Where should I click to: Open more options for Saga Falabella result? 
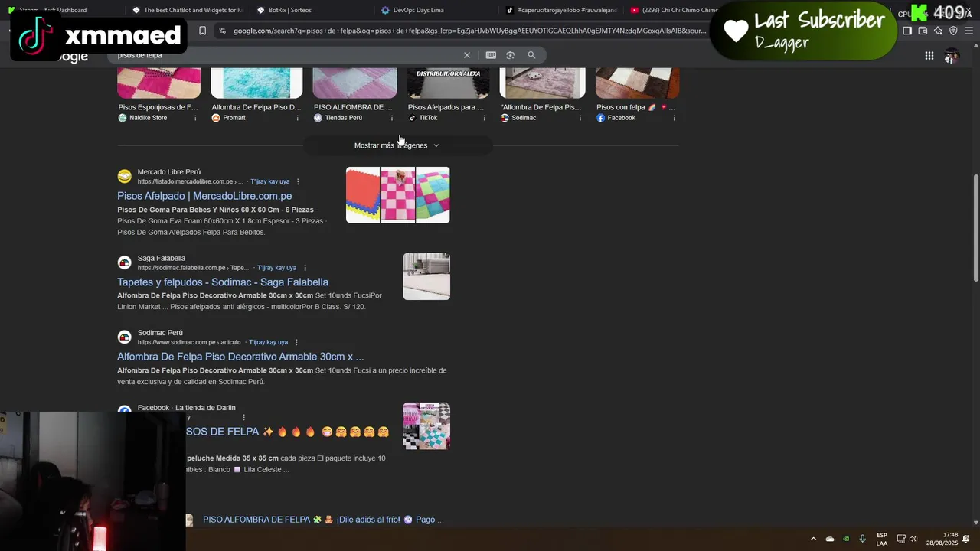coord(305,268)
